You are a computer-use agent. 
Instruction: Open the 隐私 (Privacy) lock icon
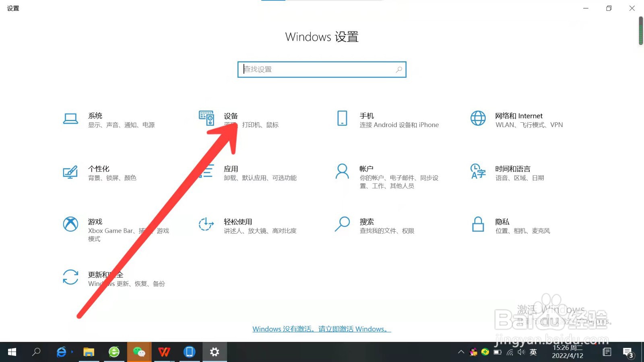pos(478,224)
